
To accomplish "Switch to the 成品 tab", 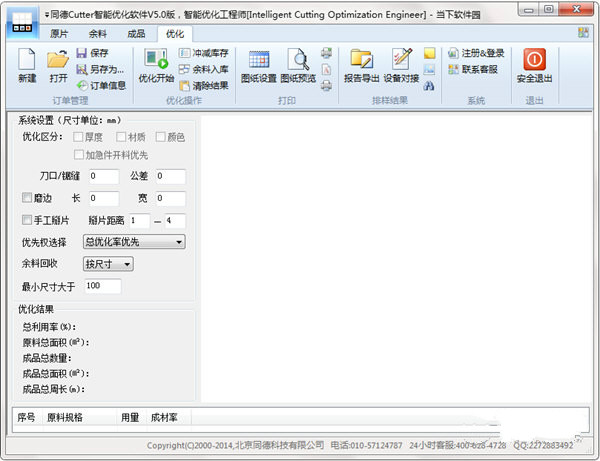I will click(136, 34).
